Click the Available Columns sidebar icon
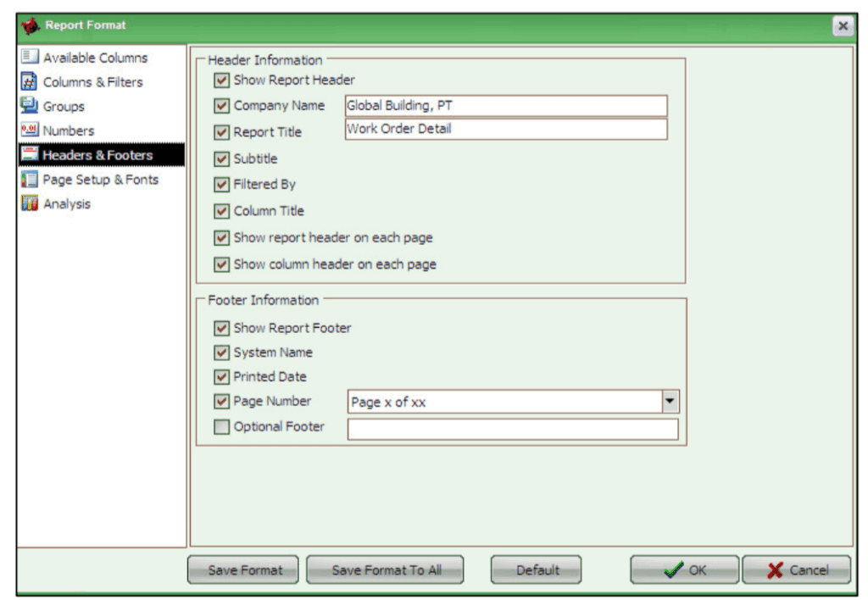The image size is (868, 600). pyautogui.click(x=30, y=58)
